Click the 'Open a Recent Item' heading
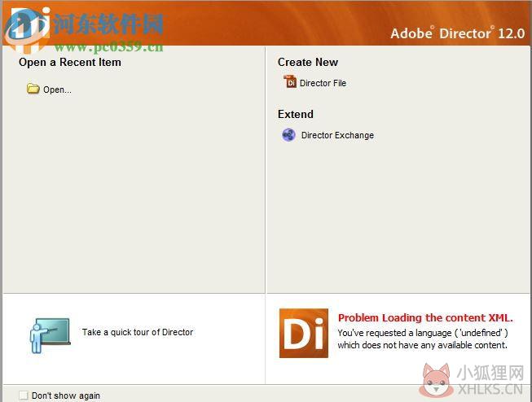Screen dimensions: 532x402 point(70,63)
